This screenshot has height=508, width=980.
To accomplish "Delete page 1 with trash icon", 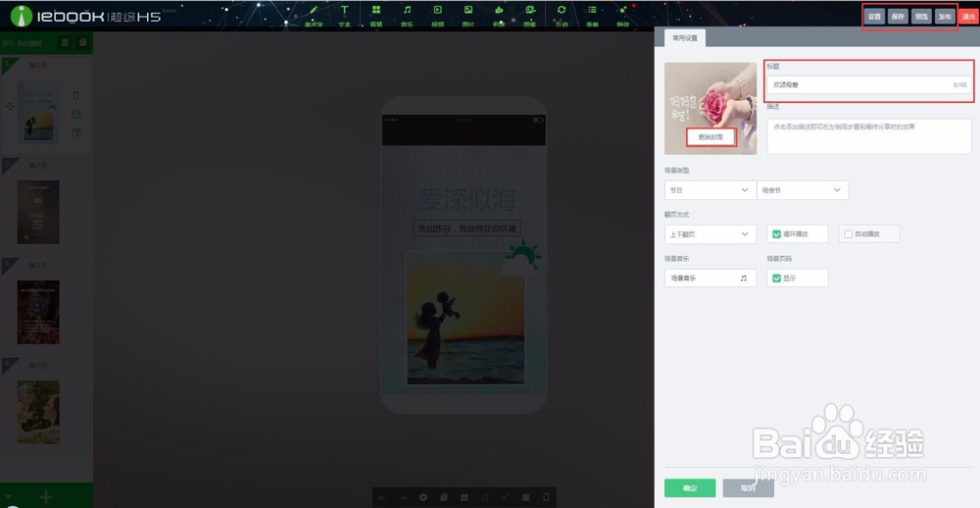I will tap(76, 96).
